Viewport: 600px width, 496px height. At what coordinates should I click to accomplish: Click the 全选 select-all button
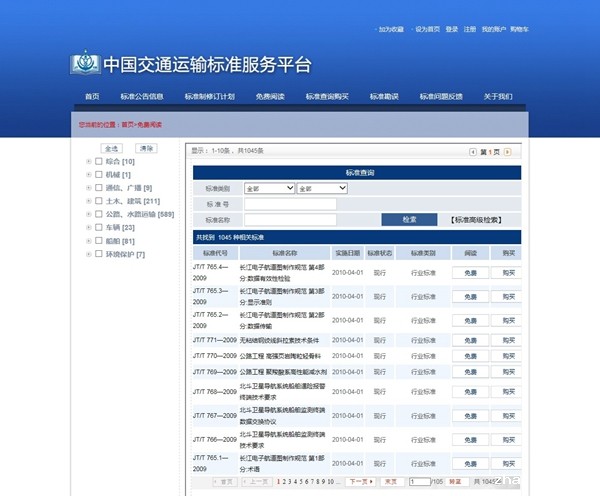point(112,148)
